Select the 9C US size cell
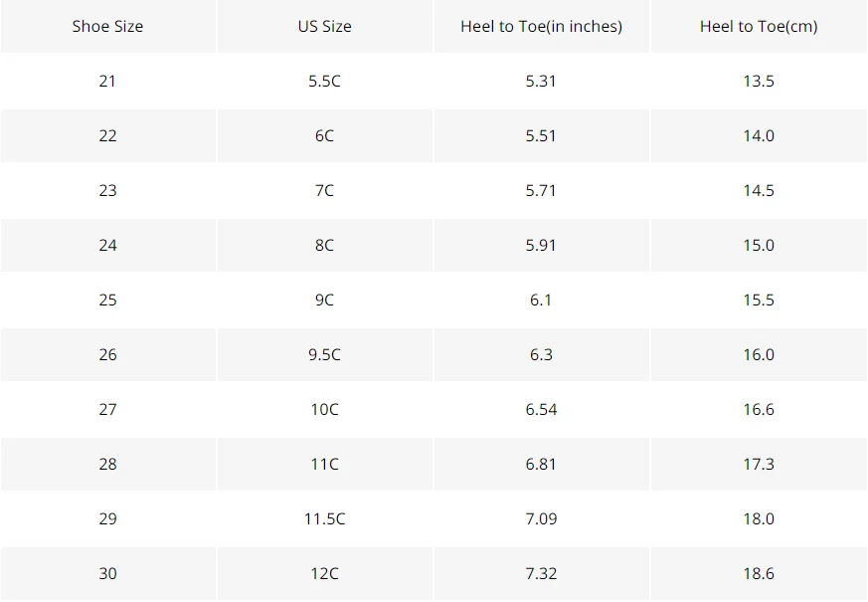Screen dimensions: 868x602 (325, 300)
